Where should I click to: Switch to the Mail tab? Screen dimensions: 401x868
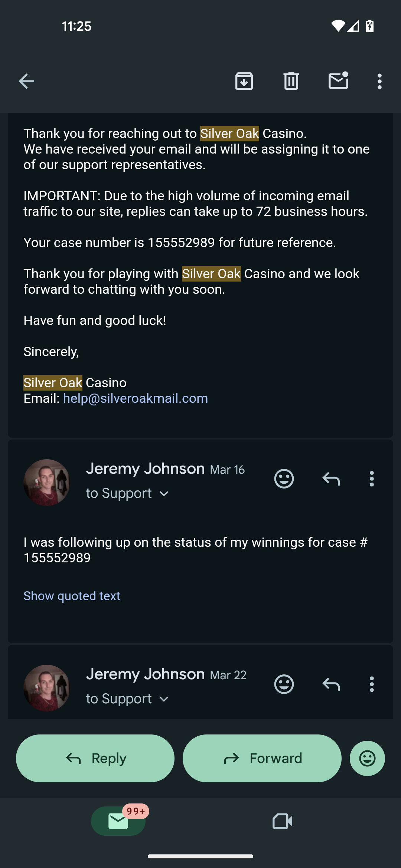pyautogui.click(x=118, y=821)
